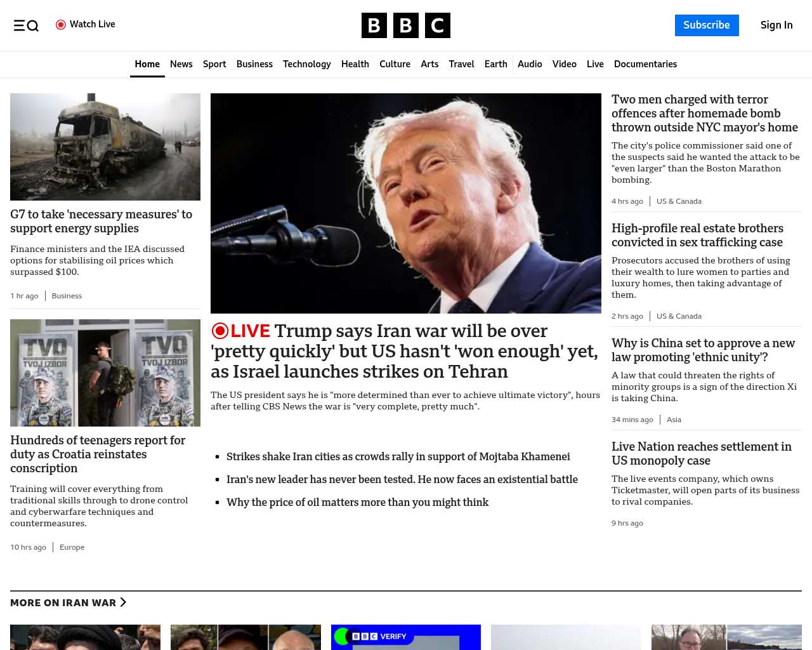Open Live Nation settlement headline
The image size is (812, 650).
click(x=702, y=453)
